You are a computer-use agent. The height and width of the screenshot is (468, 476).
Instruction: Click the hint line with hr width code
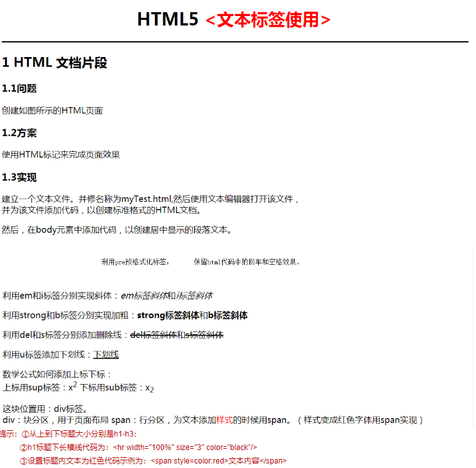[138, 447]
